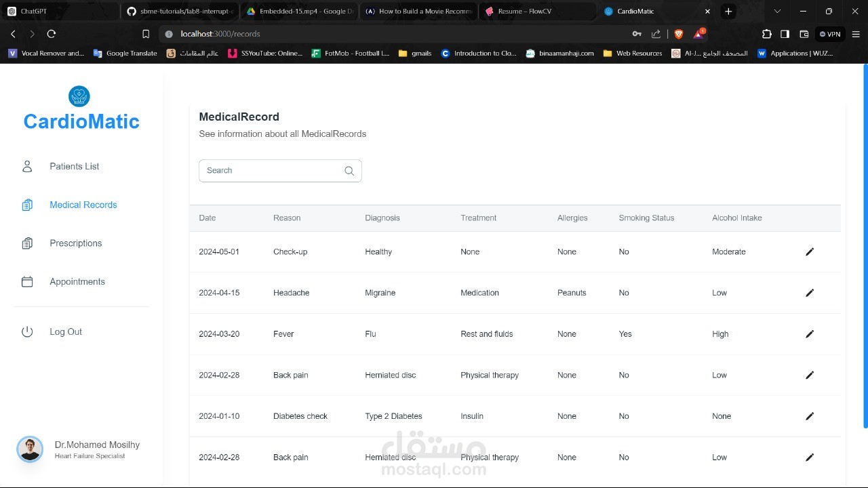Switch to the sbme-tutorials GitHub tab
This screenshot has height=488, width=868.
click(x=180, y=12)
